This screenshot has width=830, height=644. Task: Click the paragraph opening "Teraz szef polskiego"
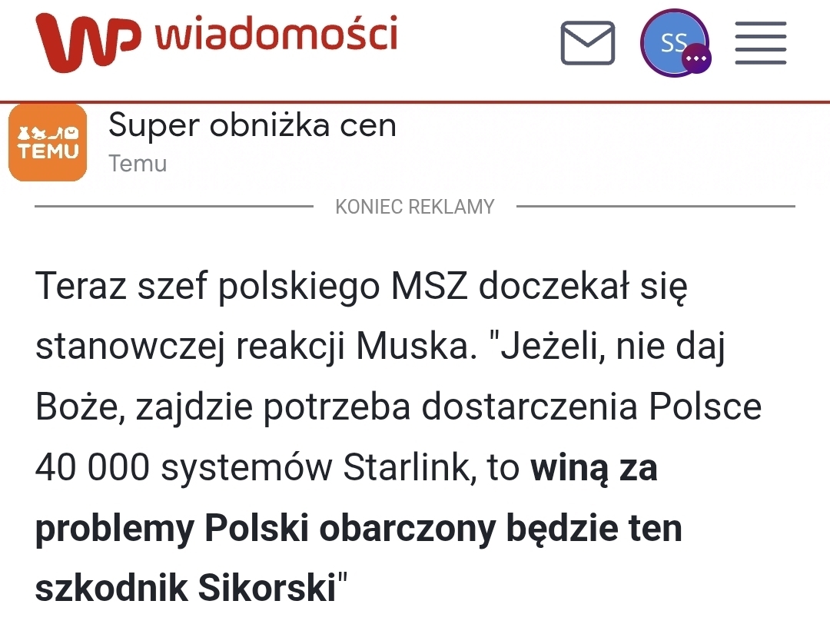click(x=361, y=287)
